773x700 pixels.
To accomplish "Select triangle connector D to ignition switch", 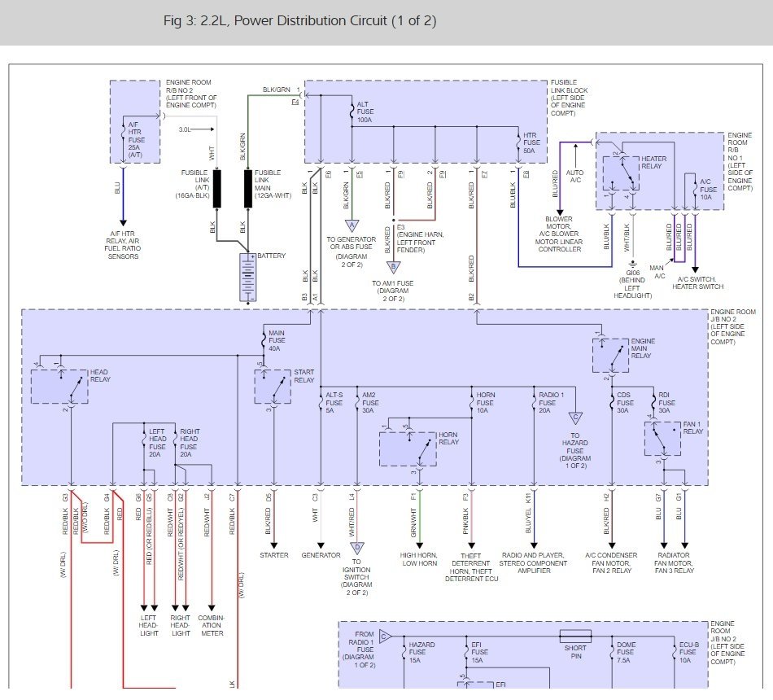I will pyautogui.click(x=357, y=549).
